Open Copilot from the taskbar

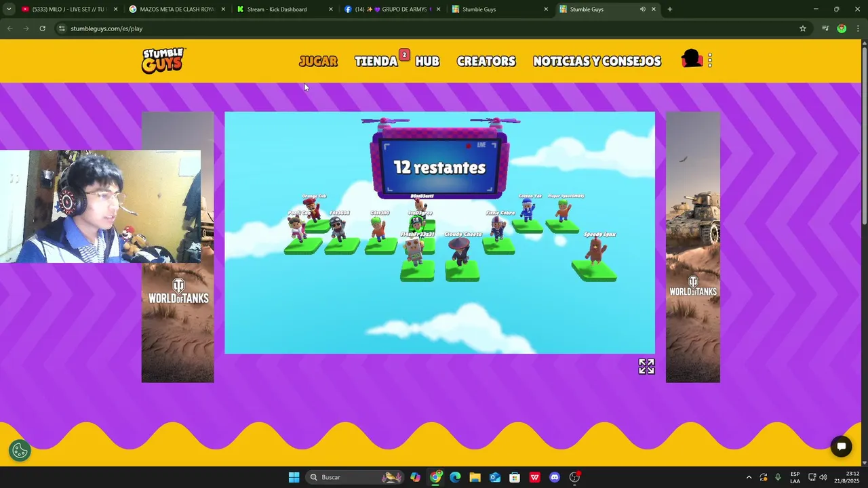pyautogui.click(x=415, y=477)
